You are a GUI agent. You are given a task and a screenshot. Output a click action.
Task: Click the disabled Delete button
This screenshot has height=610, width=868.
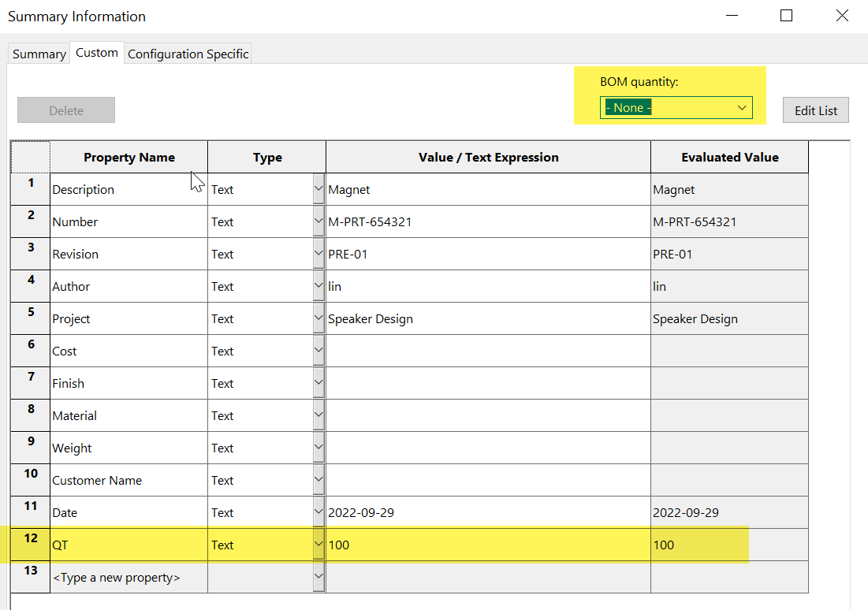[65, 110]
